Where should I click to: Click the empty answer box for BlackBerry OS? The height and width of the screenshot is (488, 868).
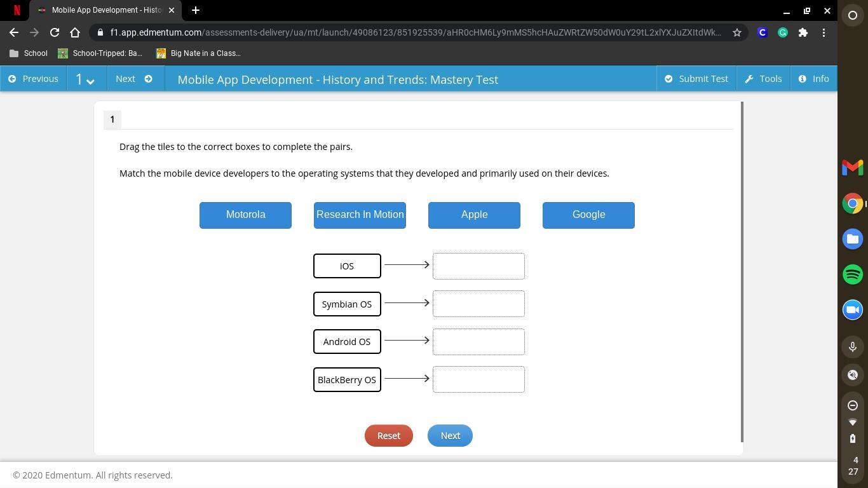[x=478, y=379]
